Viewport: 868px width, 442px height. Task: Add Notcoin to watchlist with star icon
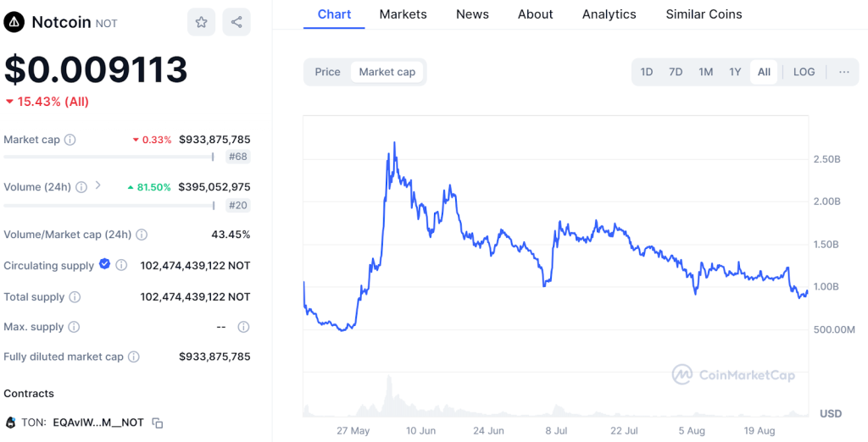(x=201, y=22)
